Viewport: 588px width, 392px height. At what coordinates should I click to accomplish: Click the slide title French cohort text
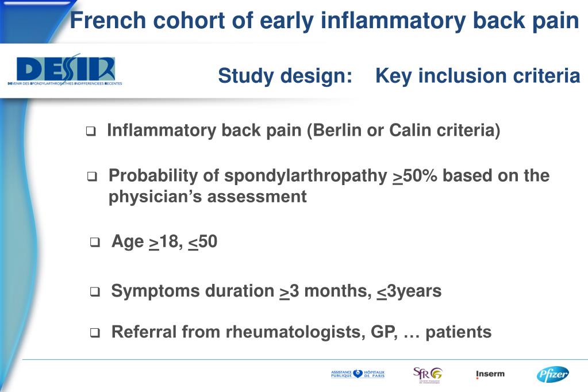click(324, 20)
